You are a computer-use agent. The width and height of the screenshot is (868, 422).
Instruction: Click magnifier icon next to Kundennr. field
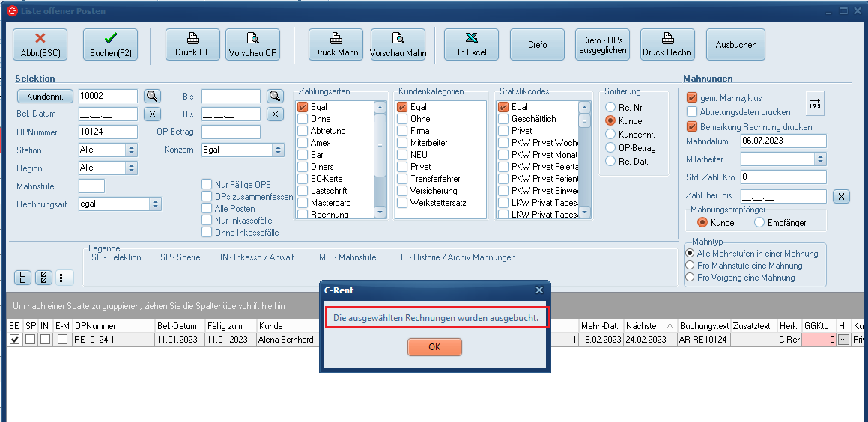tap(152, 96)
